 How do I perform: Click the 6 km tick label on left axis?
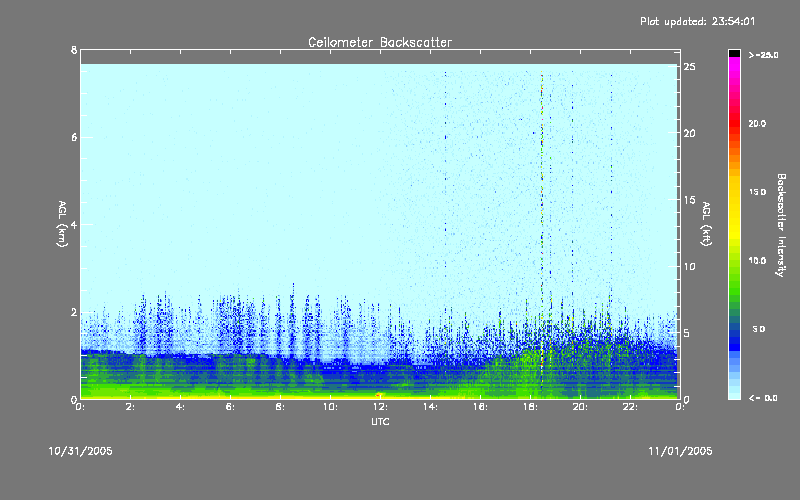74,137
